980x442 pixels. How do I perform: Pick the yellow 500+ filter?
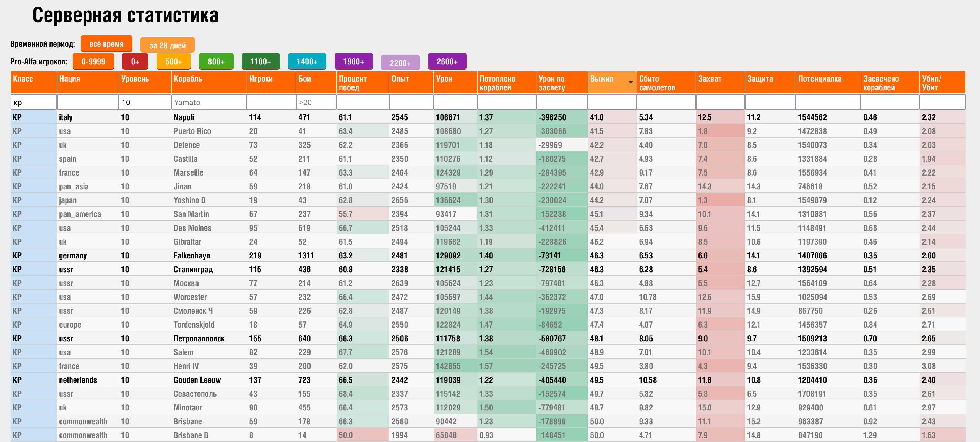tap(173, 61)
